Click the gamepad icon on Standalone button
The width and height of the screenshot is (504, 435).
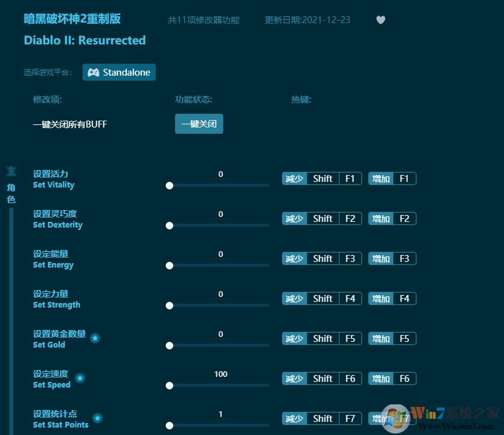click(94, 72)
